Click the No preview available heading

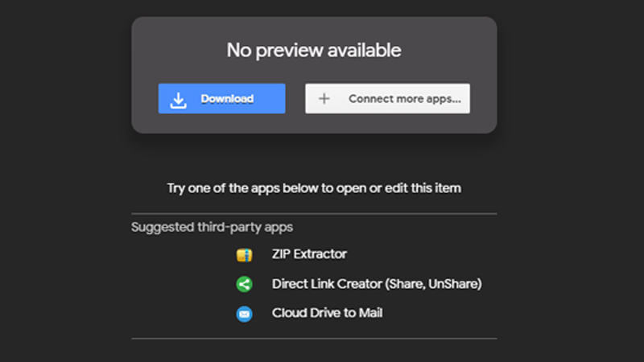click(314, 51)
